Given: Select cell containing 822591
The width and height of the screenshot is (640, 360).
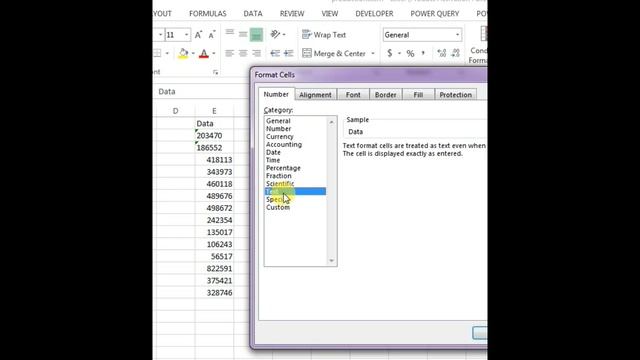Looking at the screenshot, I should [x=214, y=269].
